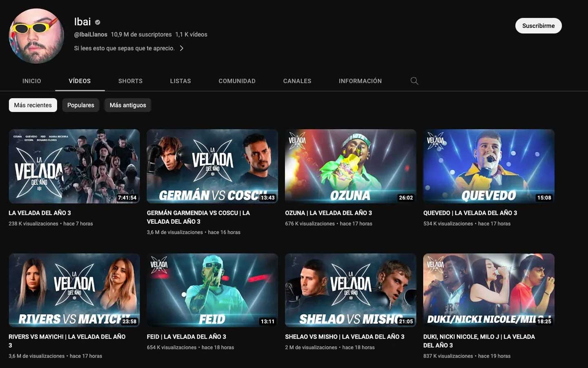Open the LISTAS tab
The height and width of the screenshot is (368, 588).
[180, 81]
